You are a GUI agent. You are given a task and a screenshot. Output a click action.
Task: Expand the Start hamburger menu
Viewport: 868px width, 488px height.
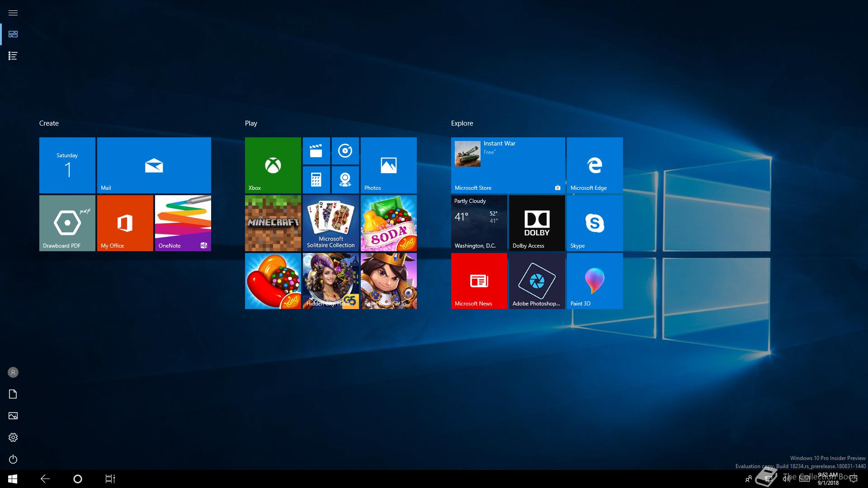point(13,13)
